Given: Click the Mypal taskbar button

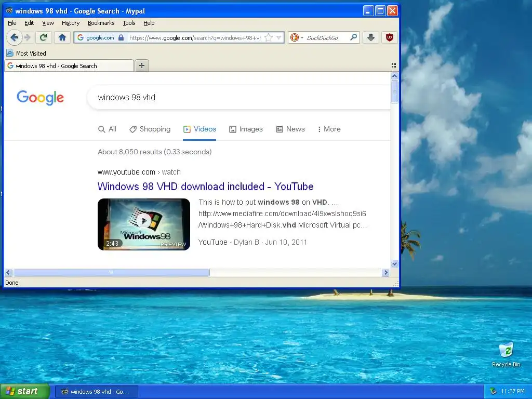Looking at the screenshot, I should pyautogui.click(x=96, y=392).
